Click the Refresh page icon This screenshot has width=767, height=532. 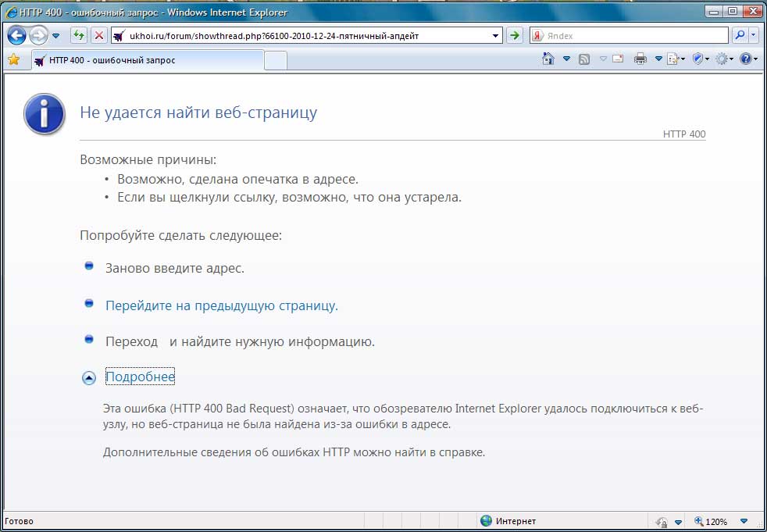(79, 35)
